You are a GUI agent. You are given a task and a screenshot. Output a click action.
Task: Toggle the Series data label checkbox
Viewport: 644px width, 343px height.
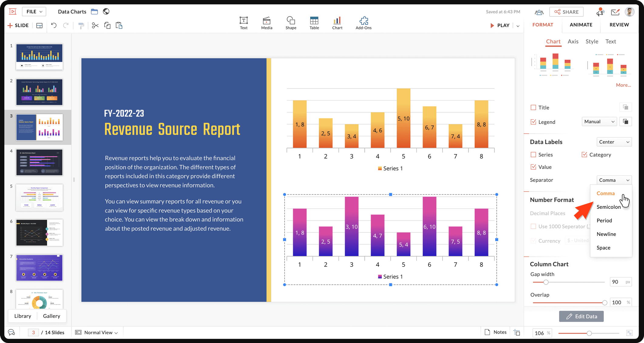point(533,155)
